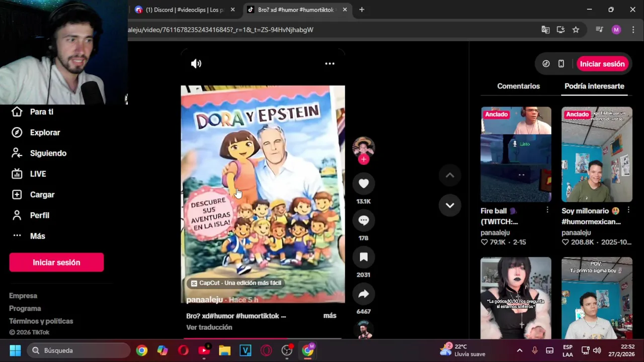Open the blue V app on taskbar
The image size is (644, 362).
tap(245, 350)
